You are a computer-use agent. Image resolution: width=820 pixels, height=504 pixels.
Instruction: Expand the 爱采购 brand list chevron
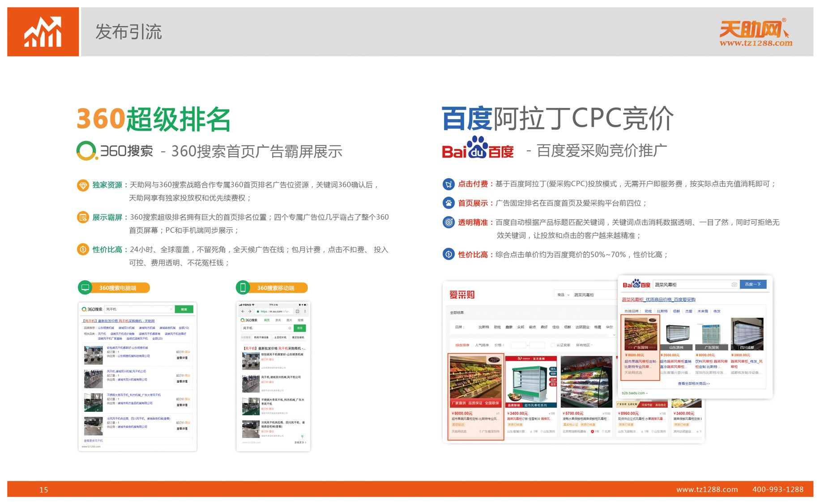614,335
